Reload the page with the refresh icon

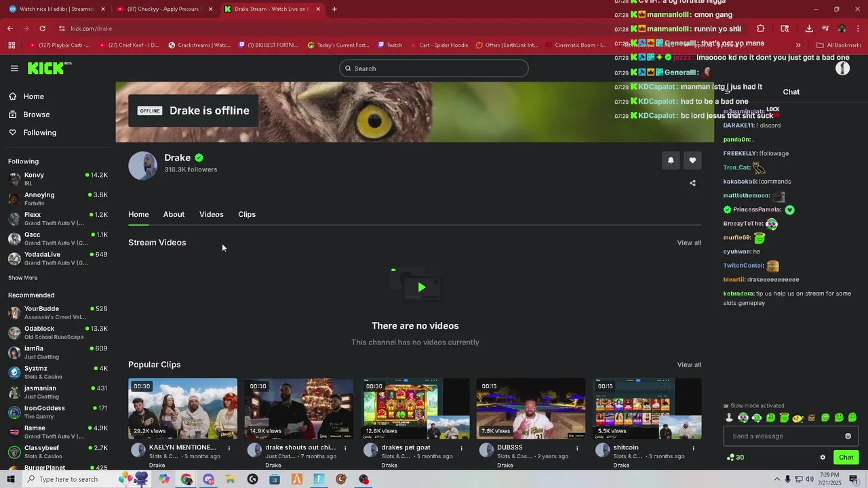pos(42,28)
